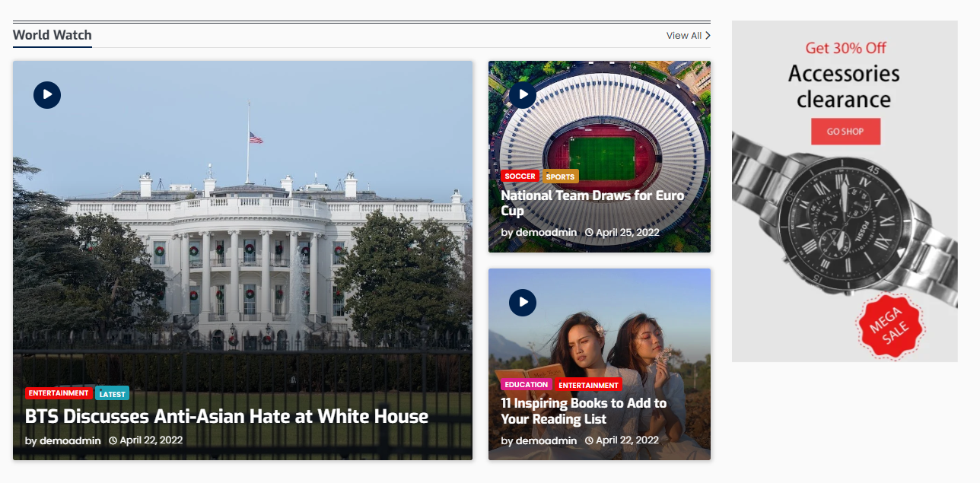
Task: Select the World Watch section heading
Action: [x=52, y=35]
